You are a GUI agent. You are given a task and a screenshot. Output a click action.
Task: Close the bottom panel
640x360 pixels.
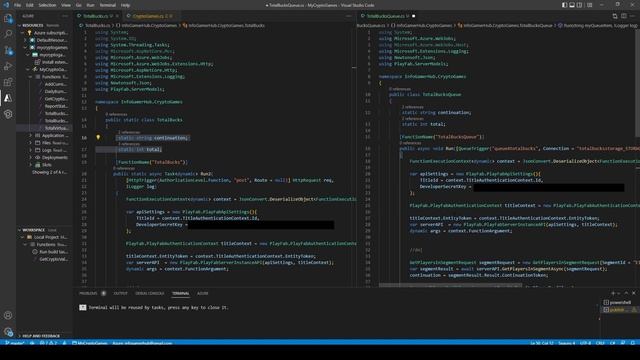coord(633,293)
